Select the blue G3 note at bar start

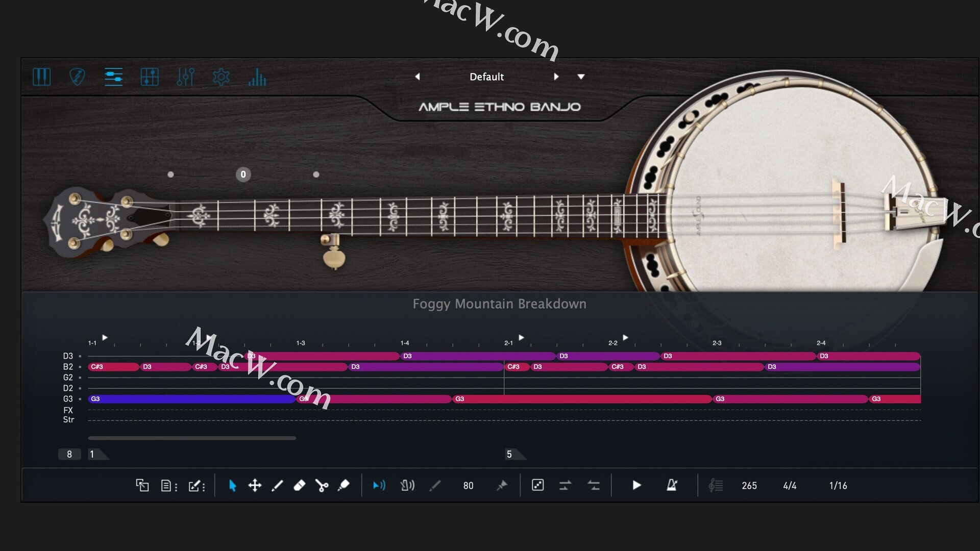pyautogui.click(x=192, y=399)
